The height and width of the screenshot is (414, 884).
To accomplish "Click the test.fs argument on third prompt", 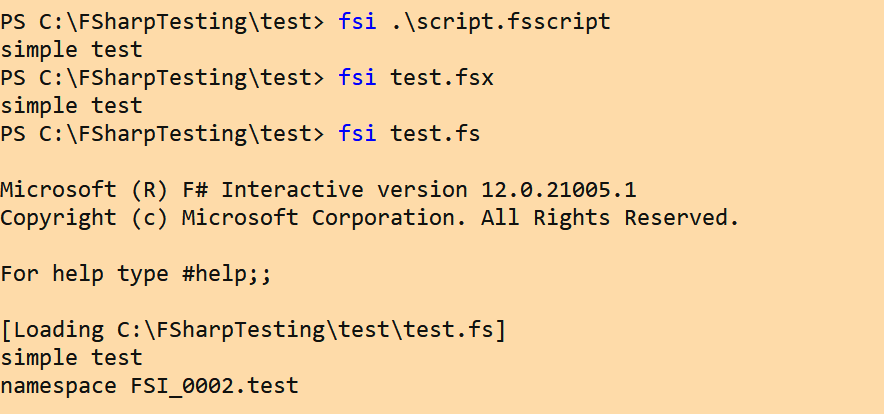I will coord(435,133).
